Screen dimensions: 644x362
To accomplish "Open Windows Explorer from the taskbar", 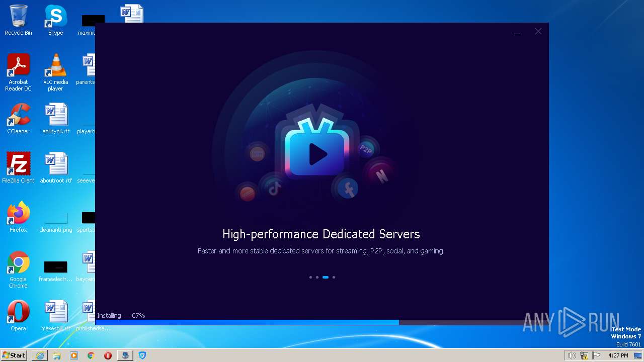I will click(57, 355).
